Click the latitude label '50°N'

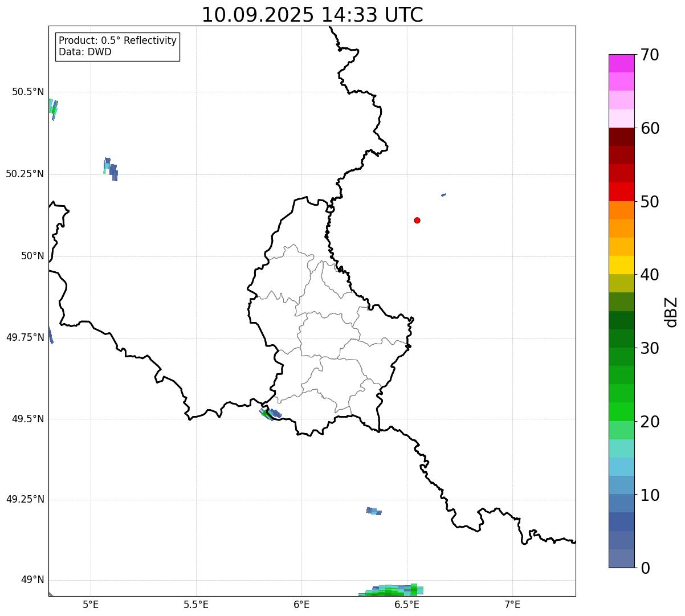point(32,256)
